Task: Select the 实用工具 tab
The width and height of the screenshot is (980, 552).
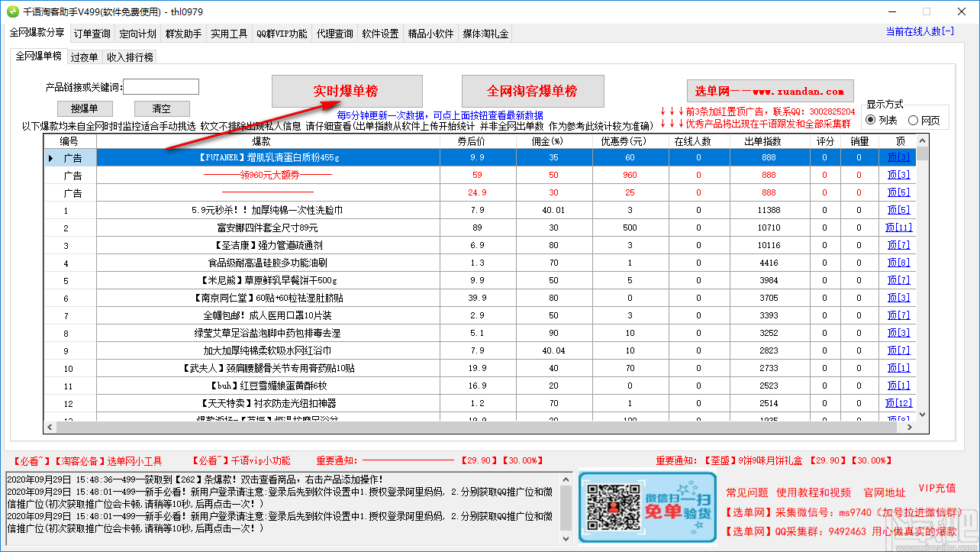Action: pos(230,34)
